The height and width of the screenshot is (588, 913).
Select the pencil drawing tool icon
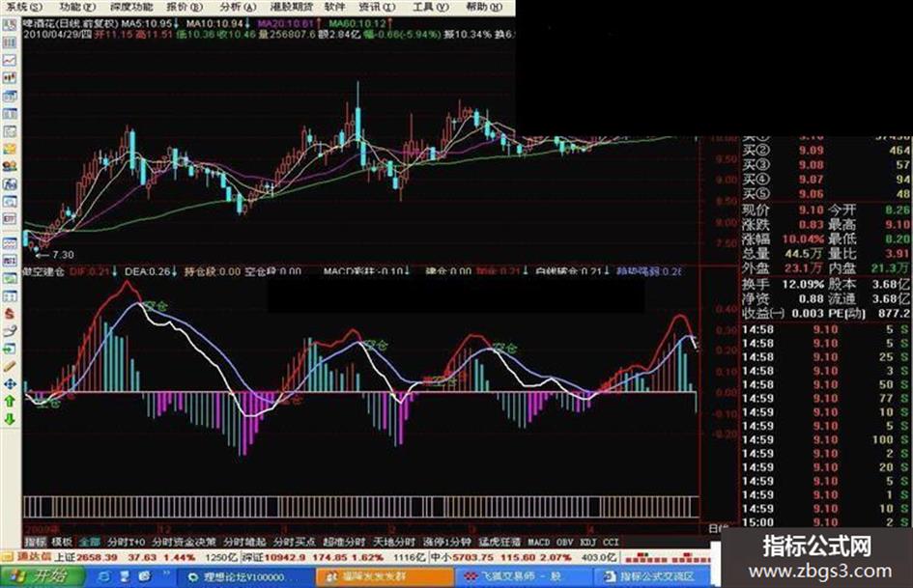pyautogui.click(x=10, y=366)
